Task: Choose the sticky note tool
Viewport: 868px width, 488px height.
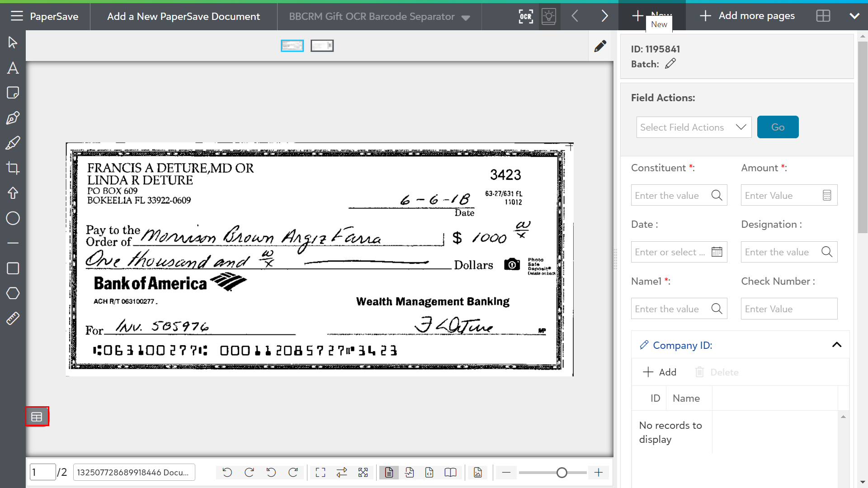Action: point(13,93)
